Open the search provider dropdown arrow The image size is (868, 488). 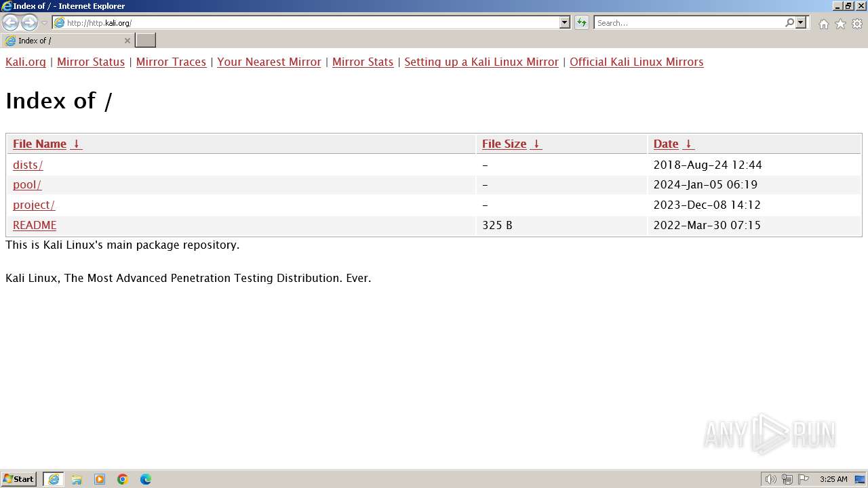(801, 23)
